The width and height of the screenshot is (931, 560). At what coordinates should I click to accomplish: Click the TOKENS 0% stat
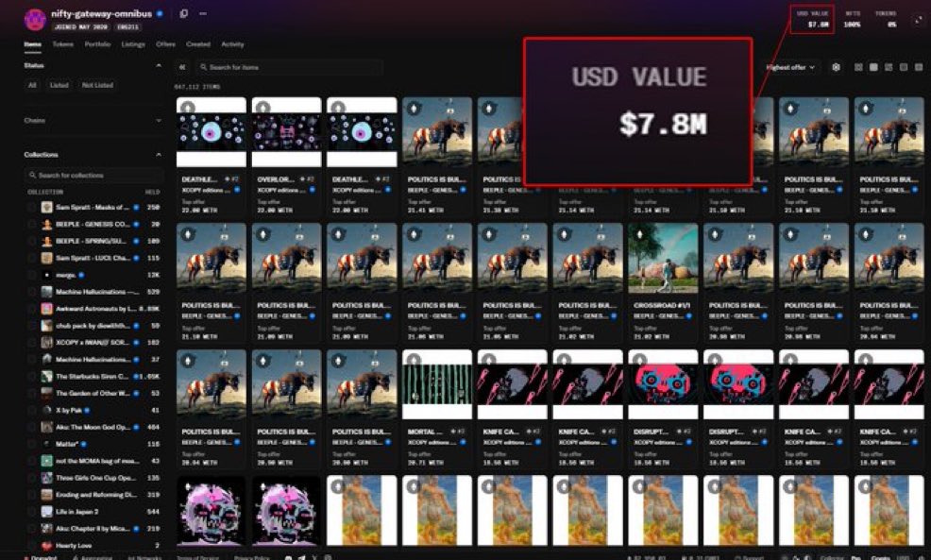[886, 19]
